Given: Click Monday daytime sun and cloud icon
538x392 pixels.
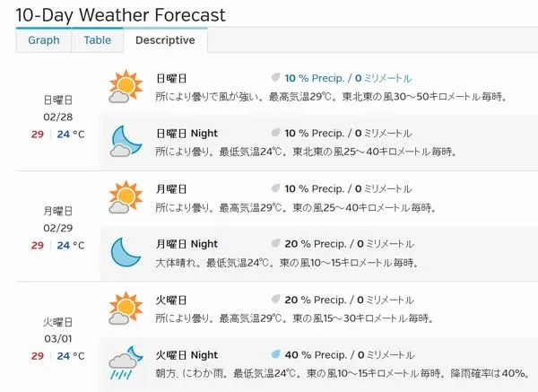Looking at the screenshot, I should (x=126, y=197).
